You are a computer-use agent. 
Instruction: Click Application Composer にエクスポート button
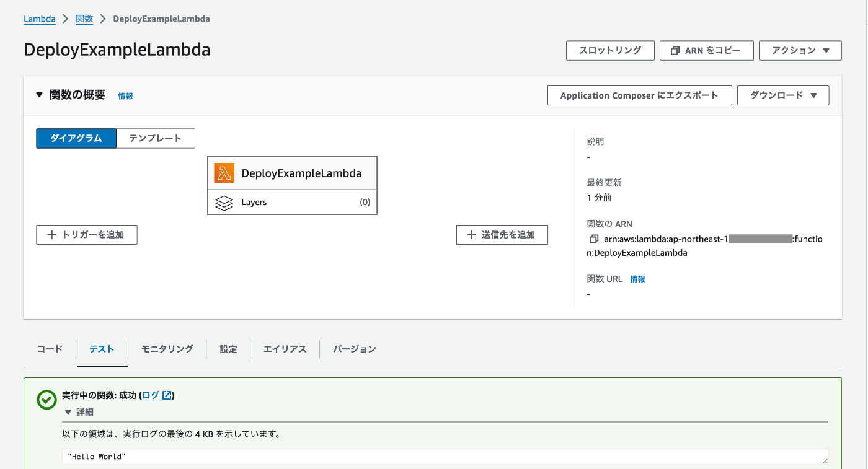coord(639,95)
